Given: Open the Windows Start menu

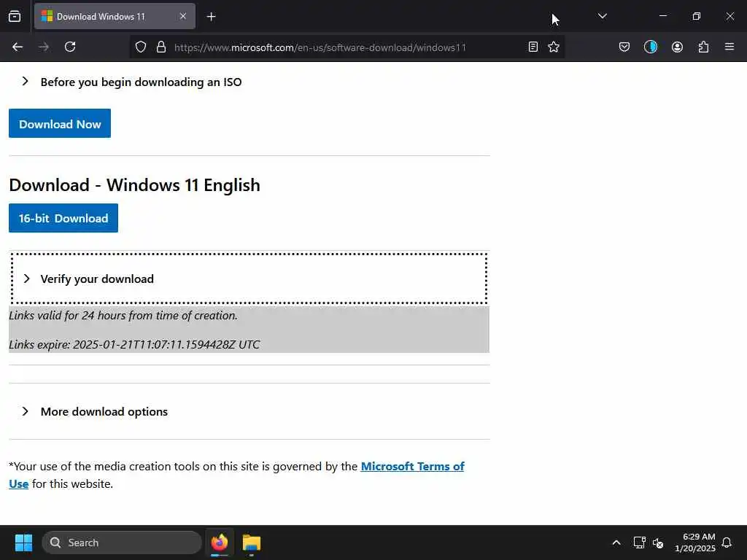Looking at the screenshot, I should [23, 542].
